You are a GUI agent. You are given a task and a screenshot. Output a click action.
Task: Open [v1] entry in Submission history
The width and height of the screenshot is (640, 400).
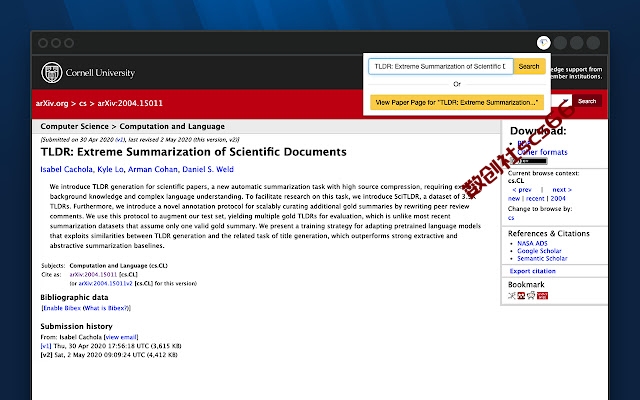coord(46,346)
